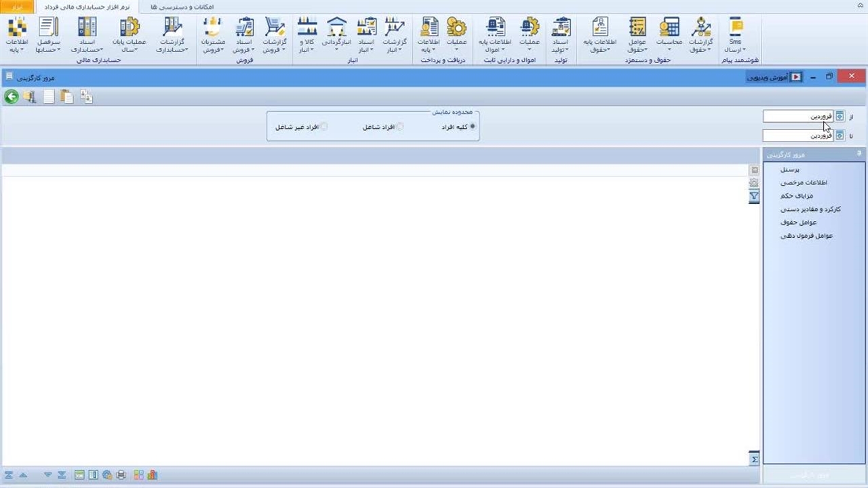Screen dimensions: 868x488
Task: Click the printer icon in bottom toolbar
Action: coord(121,475)
